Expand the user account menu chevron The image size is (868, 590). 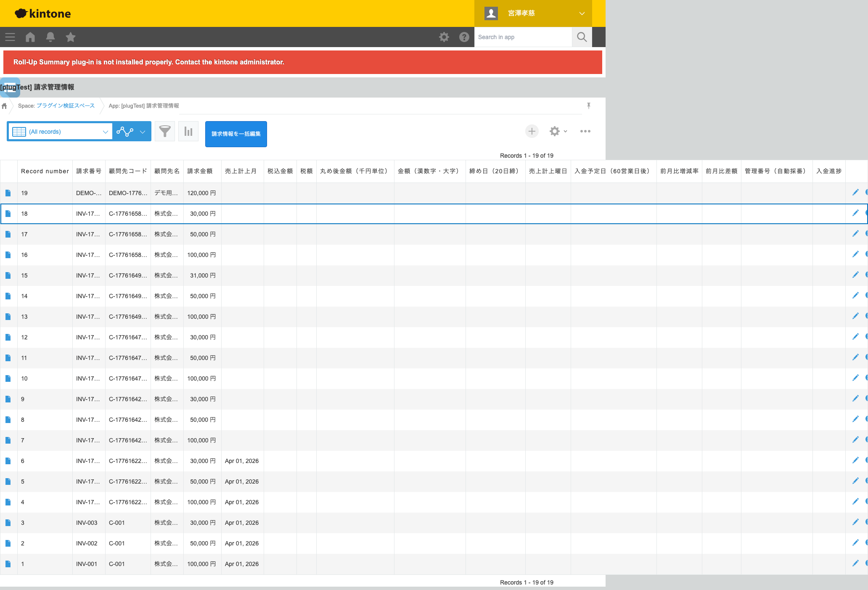click(x=582, y=13)
